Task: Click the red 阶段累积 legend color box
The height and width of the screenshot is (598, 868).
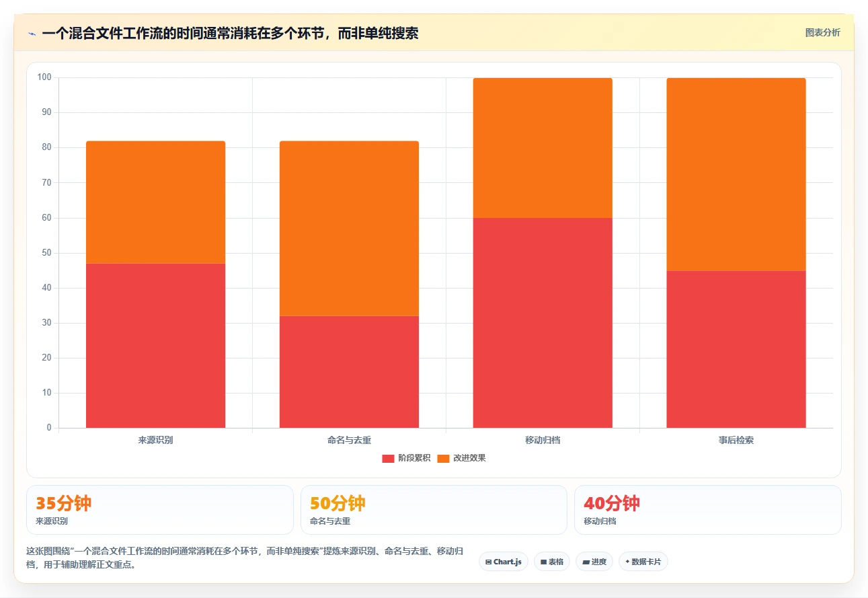Action: (x=388, y=458)
